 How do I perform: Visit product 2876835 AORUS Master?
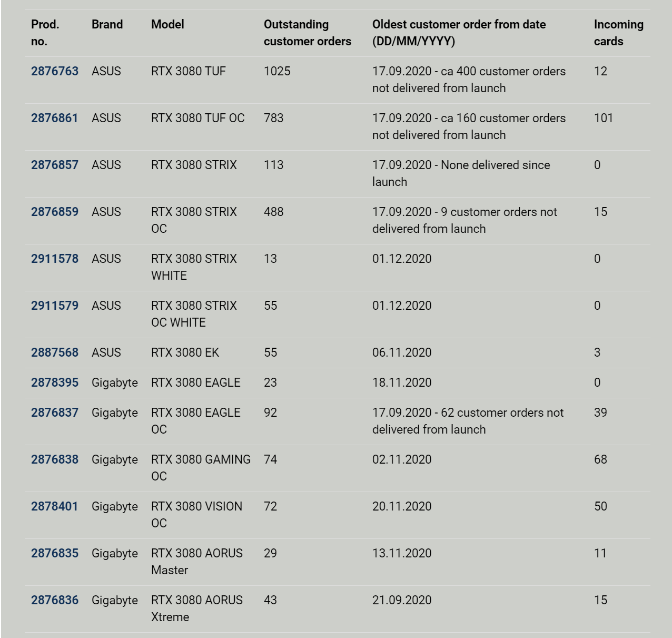click(x=55, y=553)
